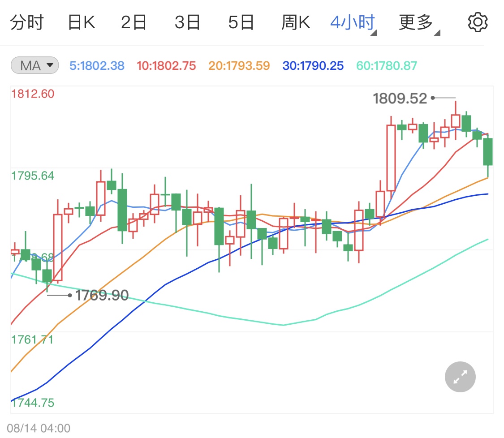The height and width of the screenshot is (438, 504).
Task: Click the 1769.90 low price marker label
Action: pos(102,295)
